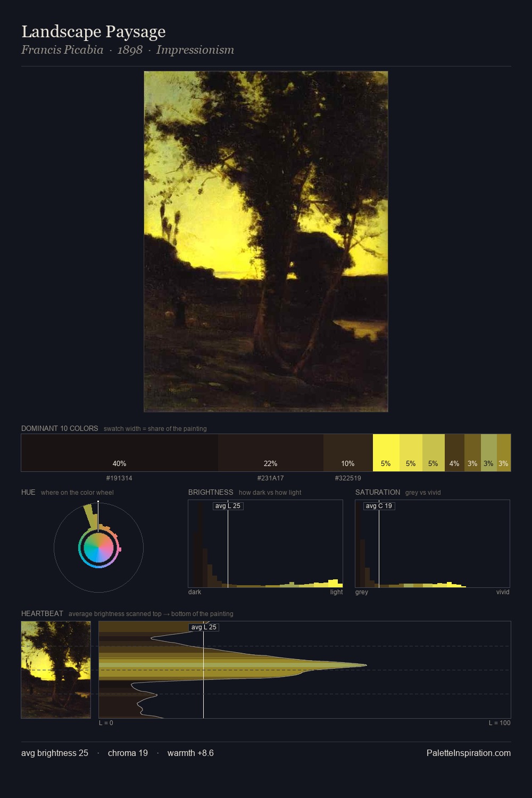The width and height of the screenshot is (532, 798).
Task: Click the 'HUE' section heading
Action: tap(28, 492)
